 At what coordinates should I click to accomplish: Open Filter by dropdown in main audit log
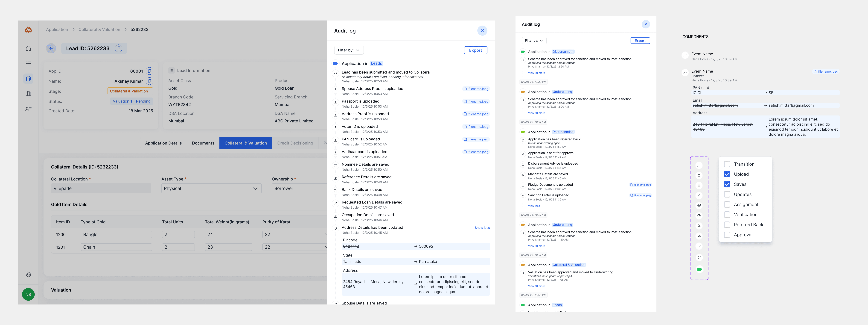[348, 50]
